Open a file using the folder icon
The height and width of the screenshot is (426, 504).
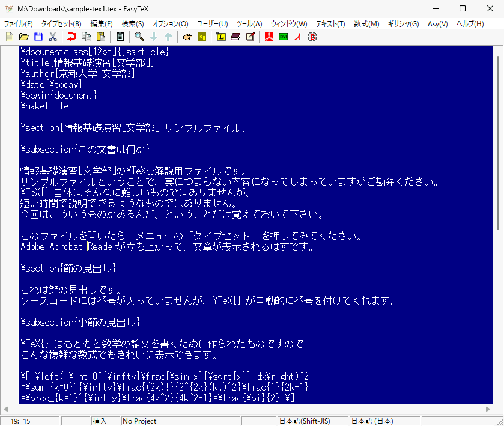click(24, 37)
